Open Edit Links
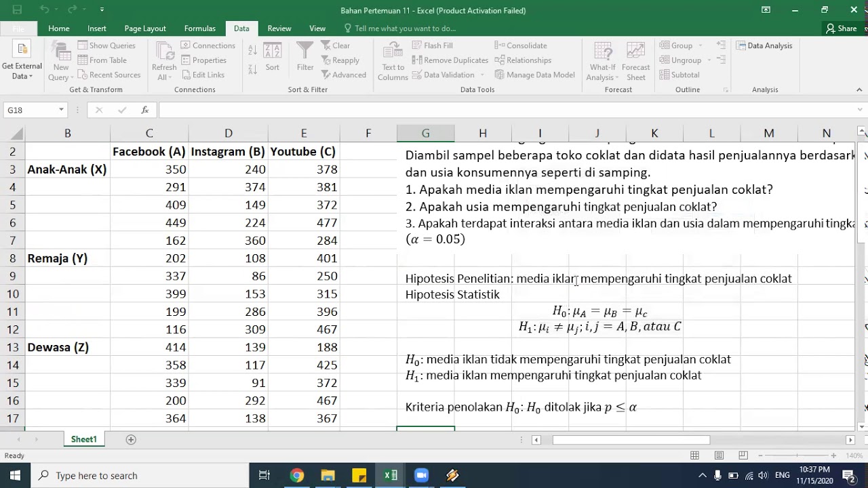 203,75
